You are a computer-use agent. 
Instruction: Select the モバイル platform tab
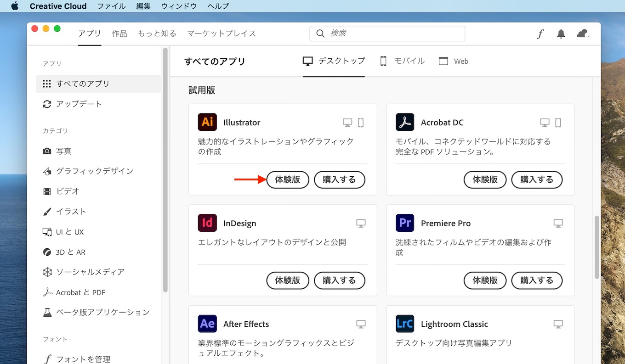pos(402,61)
